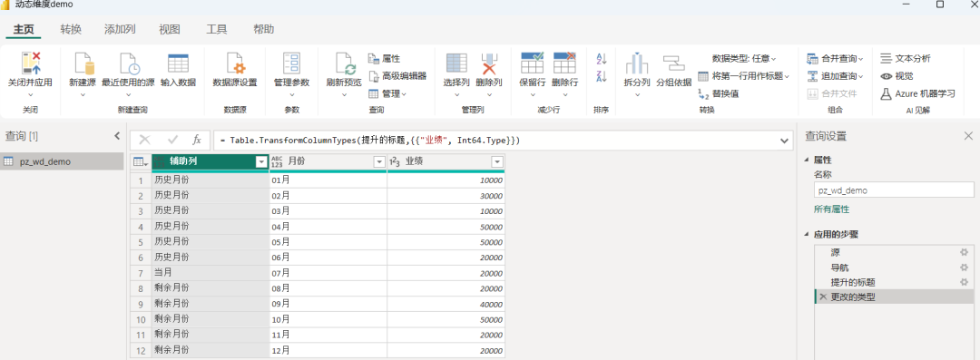Image resolution: width=980 pixels, height=360 pixels.
Task: Select the 提升的标题 applied step
Action: [894, 283]
